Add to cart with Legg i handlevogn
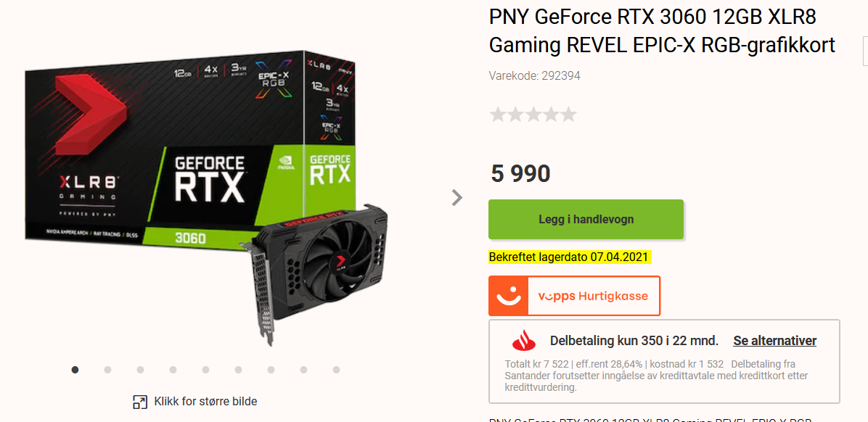Screen dimensions: 868x422 [x=586, y=220]
